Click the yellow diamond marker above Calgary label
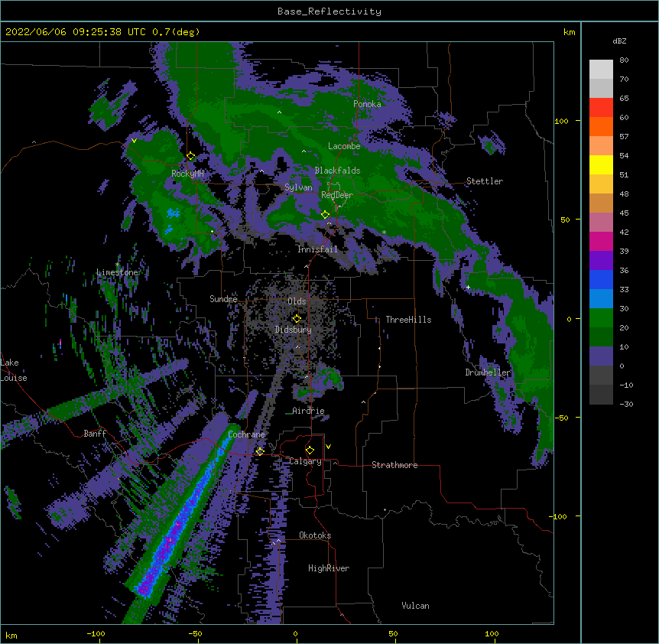 tap(310, 450)
